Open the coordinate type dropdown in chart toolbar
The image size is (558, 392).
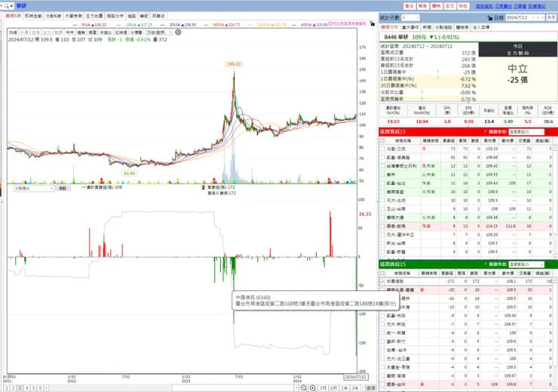pyautogui.click(x=159, y=32)
